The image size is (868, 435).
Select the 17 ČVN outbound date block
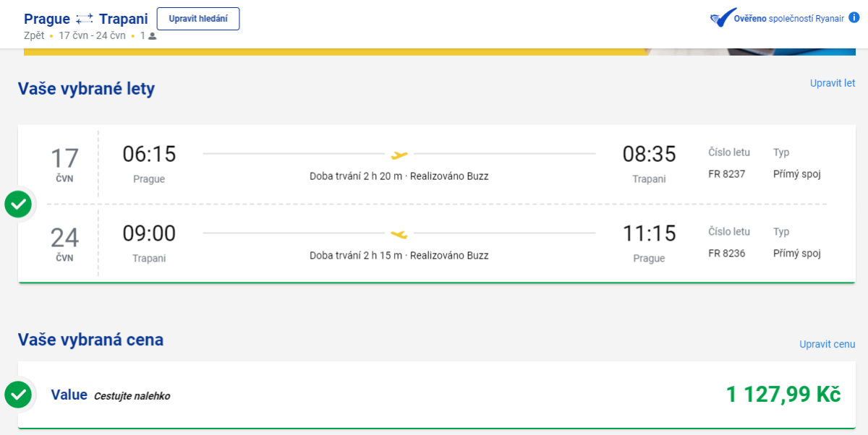click(x=64, y=164)
